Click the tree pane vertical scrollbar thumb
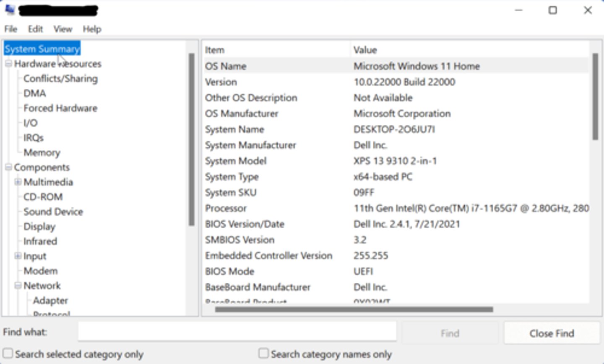This screenshot has width=604, height=364. [x=192, y=139]
